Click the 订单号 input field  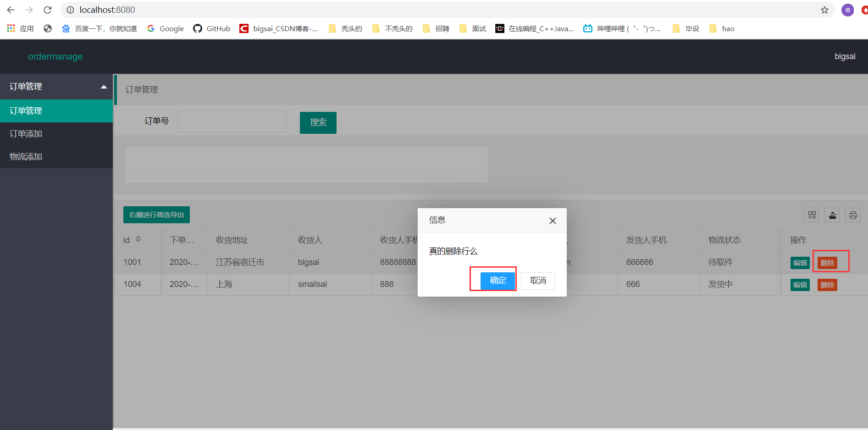pyautogui.click(x=231, y=121)
